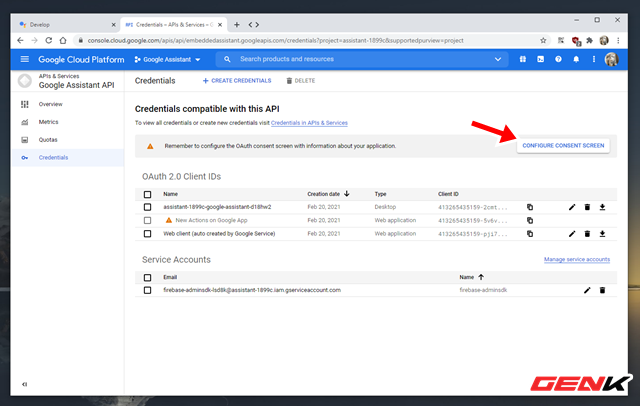Download JSON for assistant-1899c-google-assistant-d18hw2 client
This screenshot has width=640, height=406.
[x=602, y=207]
